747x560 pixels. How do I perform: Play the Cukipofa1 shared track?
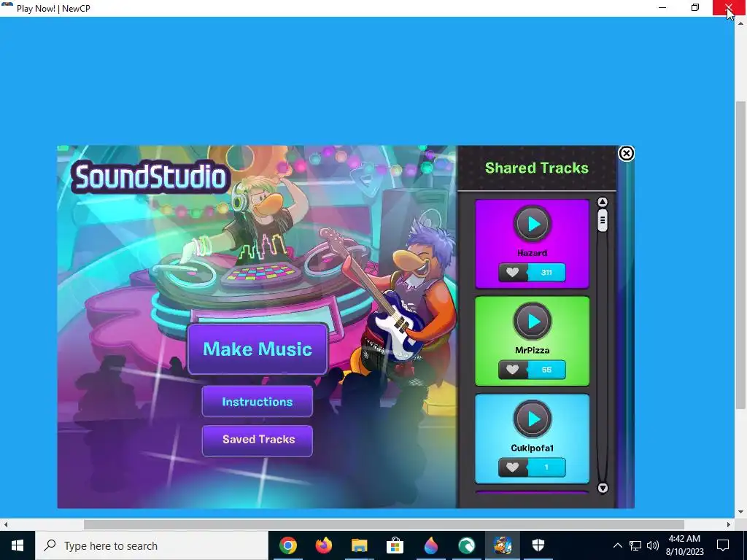pos(532,419)
